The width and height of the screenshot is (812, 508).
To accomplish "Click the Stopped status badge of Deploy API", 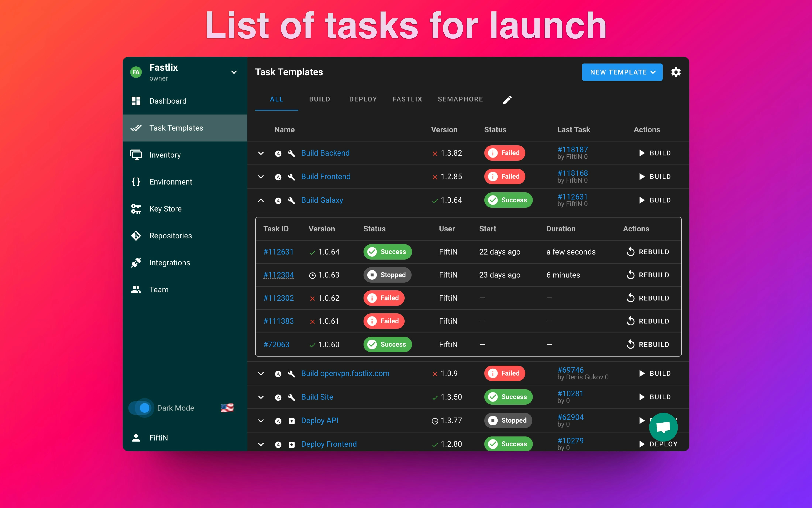I will [x=508, y=420].
